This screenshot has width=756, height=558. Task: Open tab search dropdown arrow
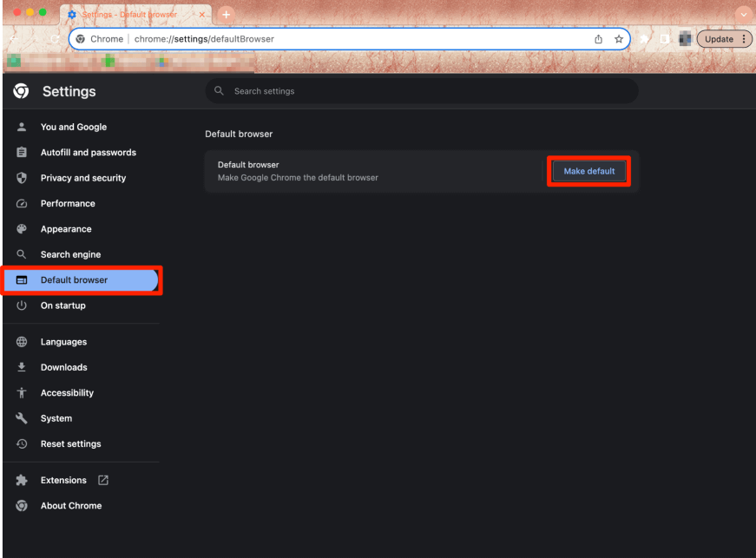pos(744,15)
